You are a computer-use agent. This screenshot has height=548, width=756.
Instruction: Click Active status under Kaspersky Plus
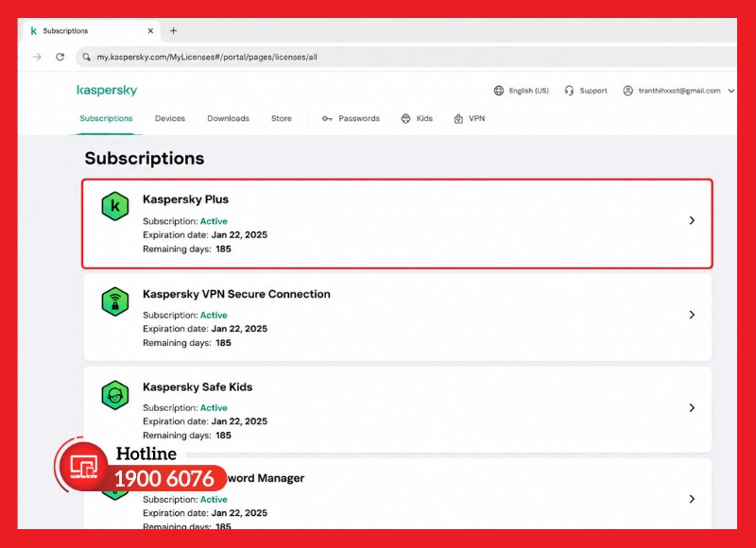pyautogui.click(x=214, y=221)
